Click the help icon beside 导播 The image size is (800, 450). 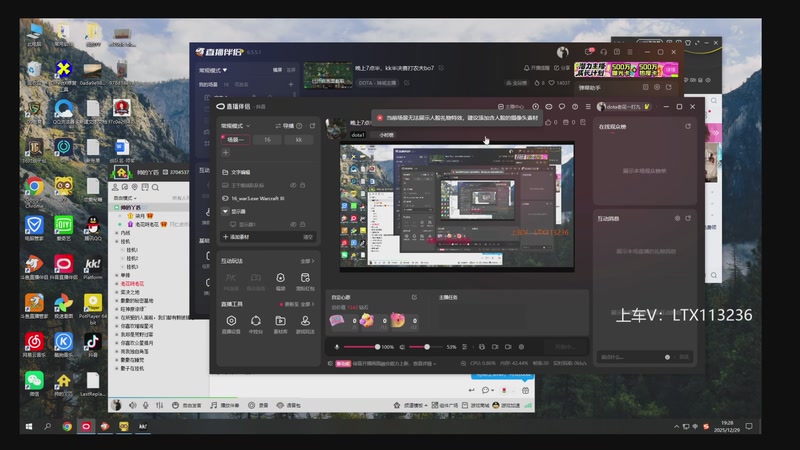point(299,126)
